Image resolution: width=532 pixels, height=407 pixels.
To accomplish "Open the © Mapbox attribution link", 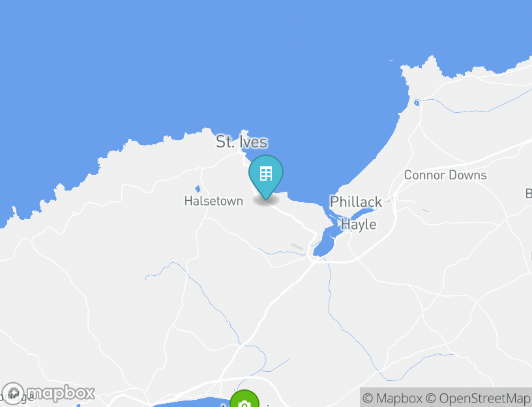I will pos(392,398).
